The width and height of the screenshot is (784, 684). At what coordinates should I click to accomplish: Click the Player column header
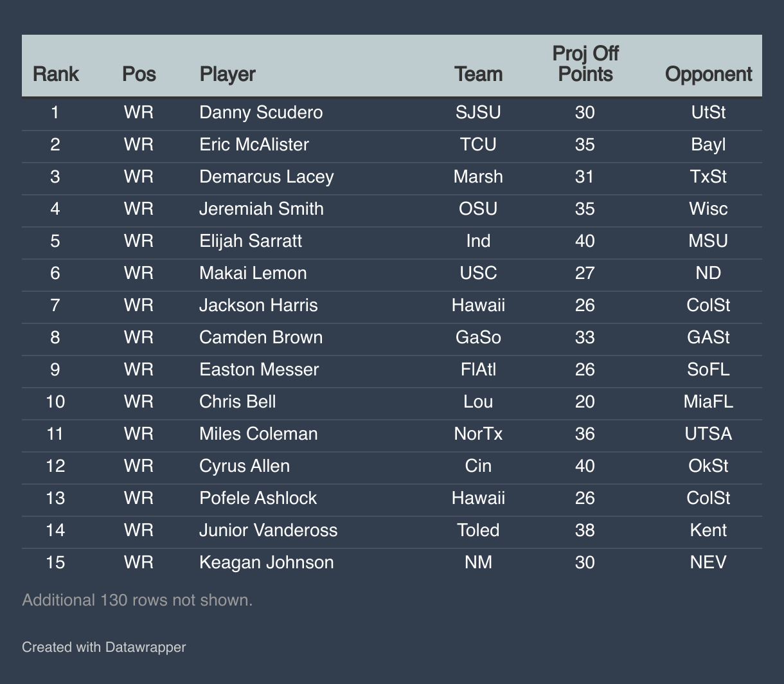pos(227,74)
